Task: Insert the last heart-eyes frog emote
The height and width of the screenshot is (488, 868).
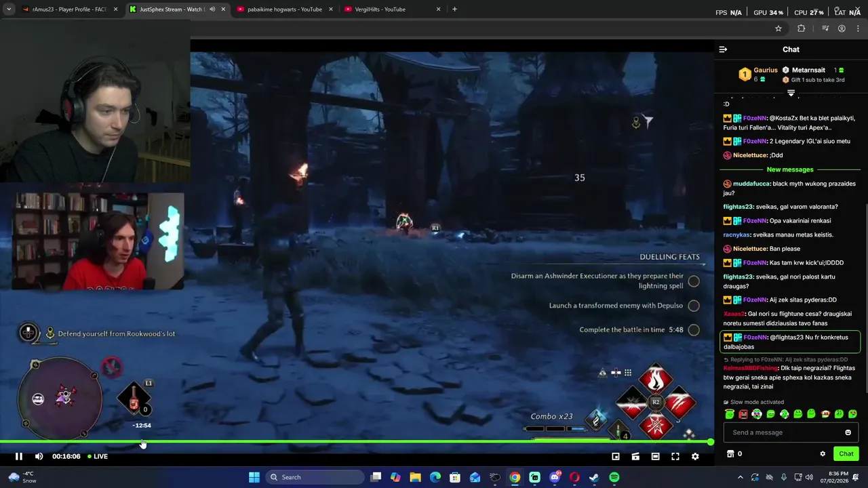Action: [852, 414]
